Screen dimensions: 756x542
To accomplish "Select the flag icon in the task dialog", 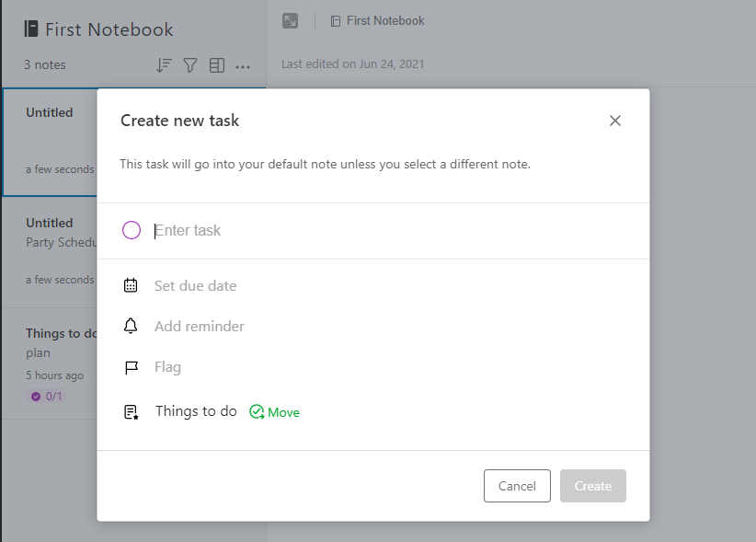I will [x=131, y=367].
